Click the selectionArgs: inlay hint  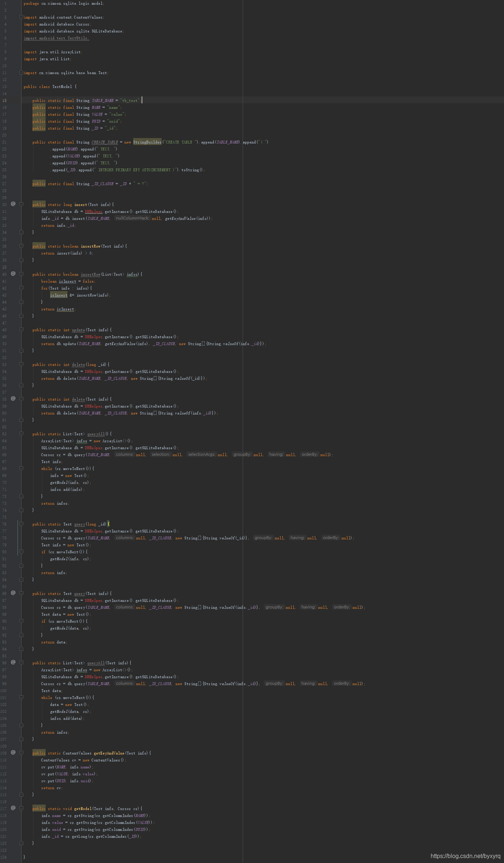(x=202, y=454)
